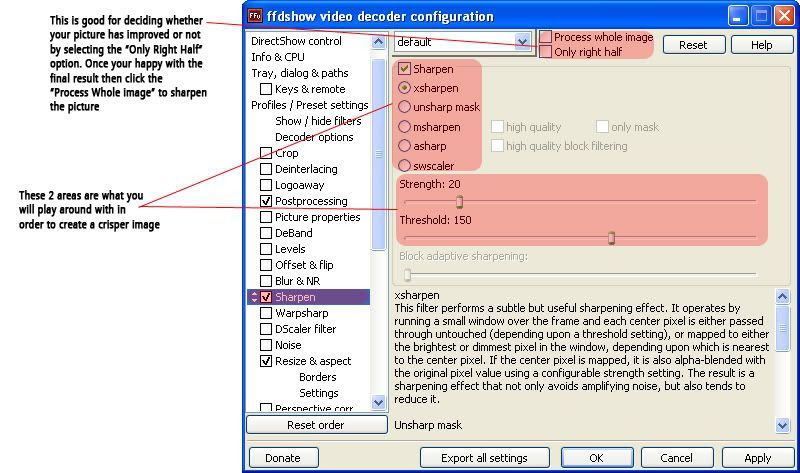This screenshot has height=473, width=800.
Task: Enable Offset & flip checkbox
Action: pyautogui.click(x=266, y=265)
